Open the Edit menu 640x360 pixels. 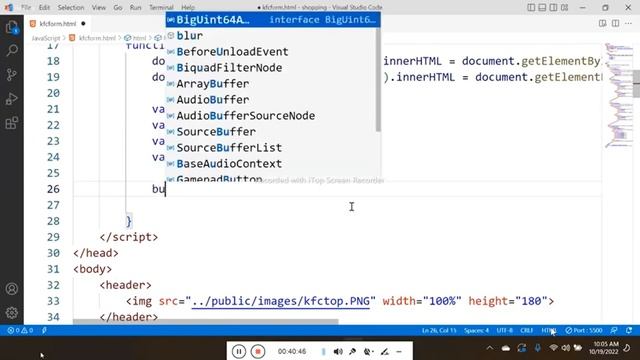pos(44,7)
